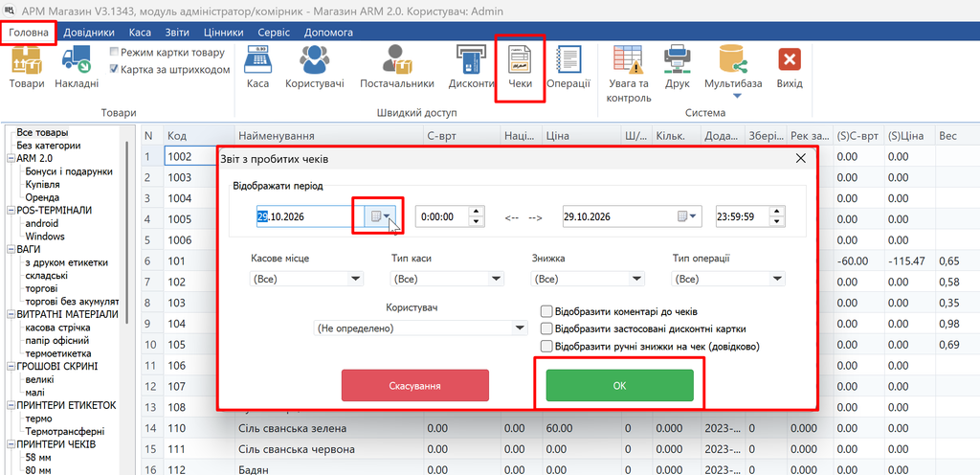Expand the Користувач dropdown
Viewport: 980px width, 475px height.
click(520, 328)
